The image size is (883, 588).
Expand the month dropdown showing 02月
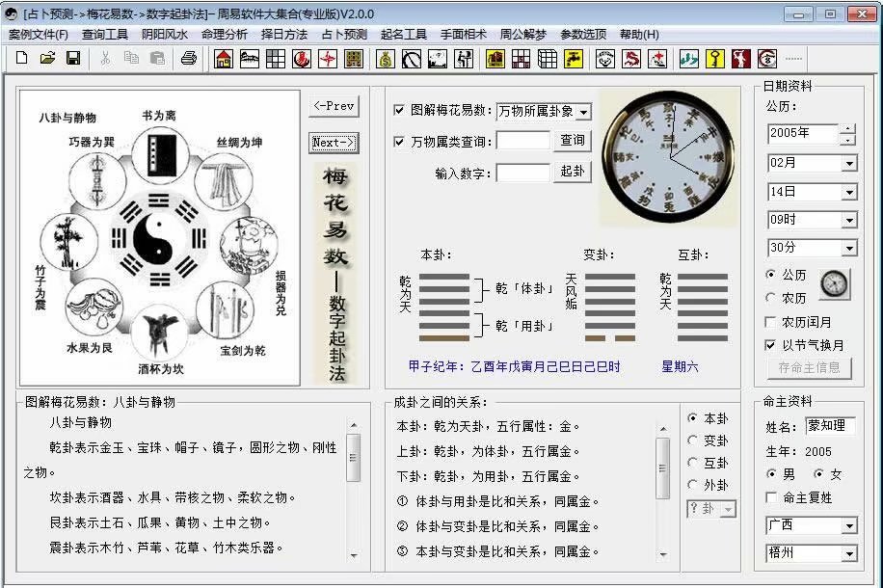(x=848, y=164)
